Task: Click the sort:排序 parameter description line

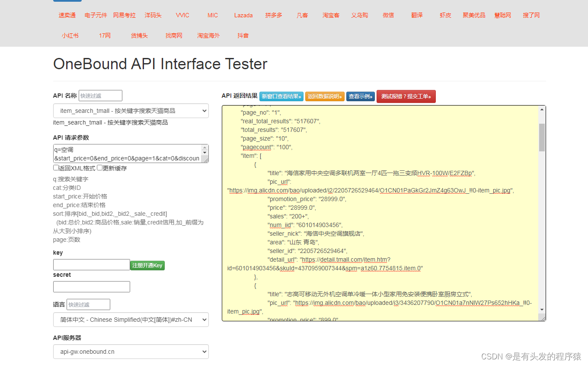Action: 110,214
